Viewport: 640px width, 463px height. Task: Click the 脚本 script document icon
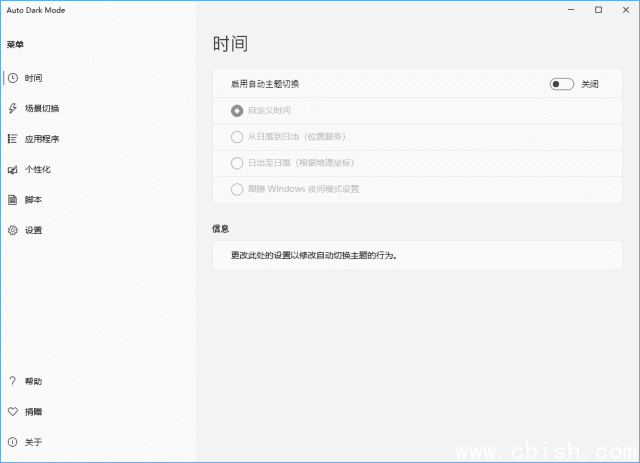click(x=12, y=200)
